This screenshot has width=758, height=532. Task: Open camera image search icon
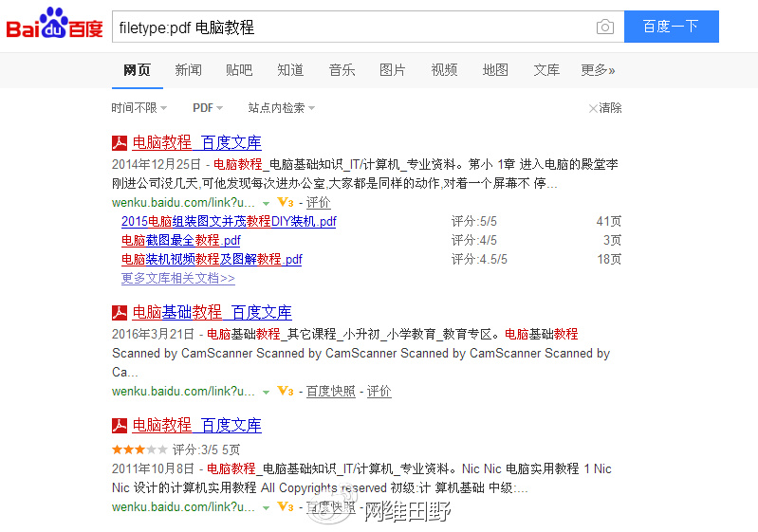click(604, 27)
